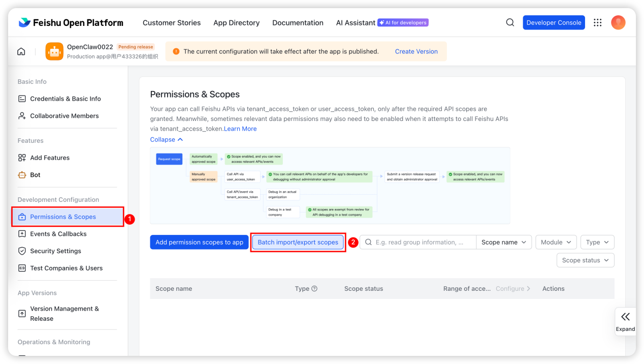644x364 pixels.
Task: Expand the Module filter dropdown
Action: (x=556, y=242)
